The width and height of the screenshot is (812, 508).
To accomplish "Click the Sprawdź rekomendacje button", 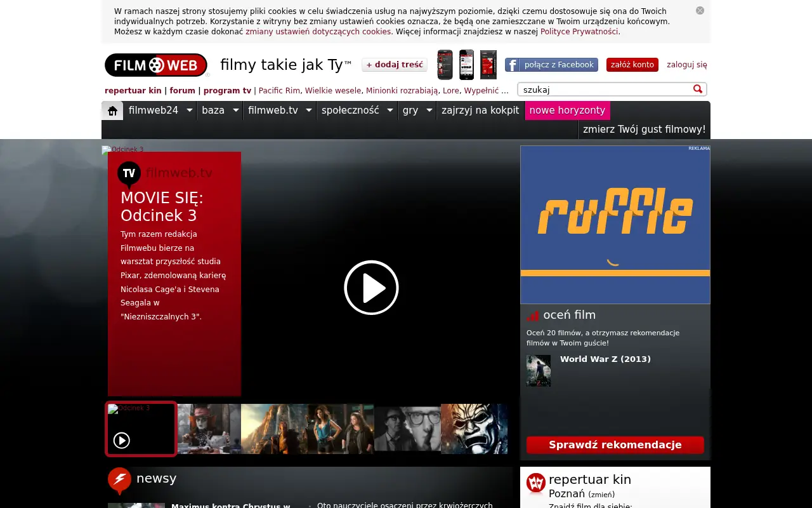I will [615, 445].
